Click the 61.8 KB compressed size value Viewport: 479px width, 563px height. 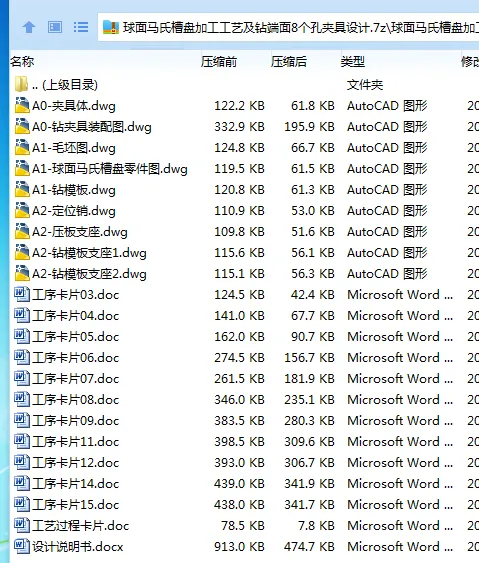click(x=313, y=106)
